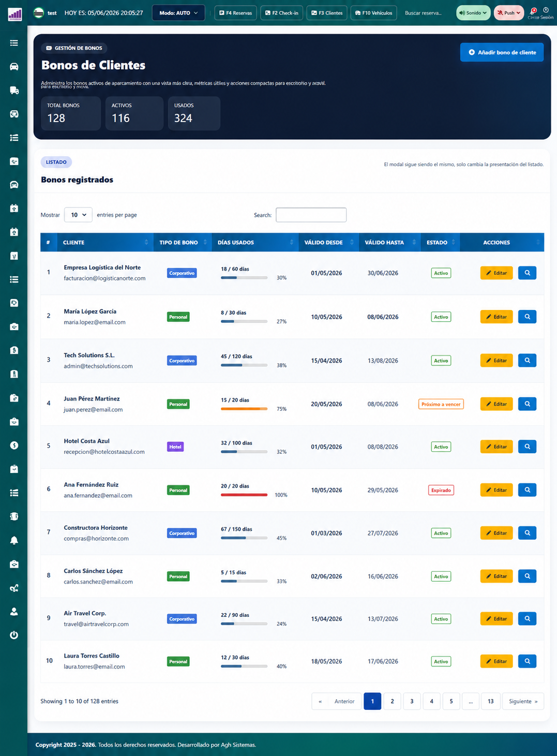Go to page 13 of the listing
The image size is (557, 756).
pyautogui.click(x=490, y=701)
